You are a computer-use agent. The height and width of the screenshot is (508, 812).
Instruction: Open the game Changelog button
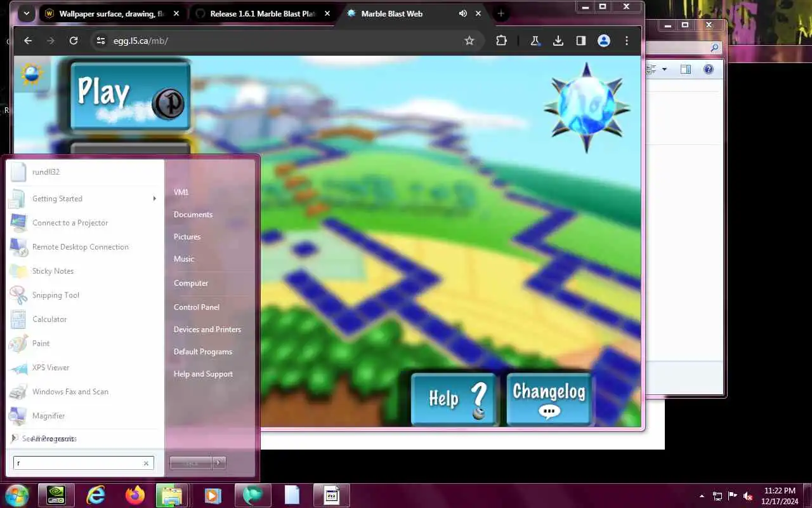549,399
